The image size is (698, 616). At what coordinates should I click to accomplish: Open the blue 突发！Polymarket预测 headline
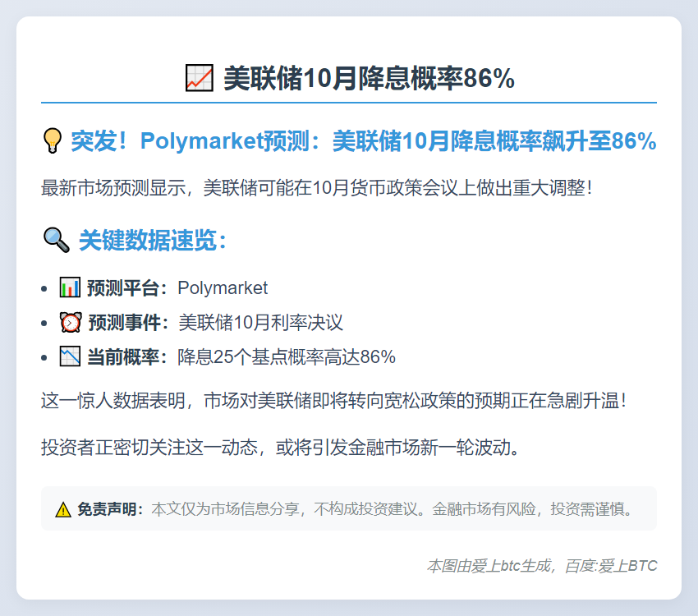tap(363, 141)
